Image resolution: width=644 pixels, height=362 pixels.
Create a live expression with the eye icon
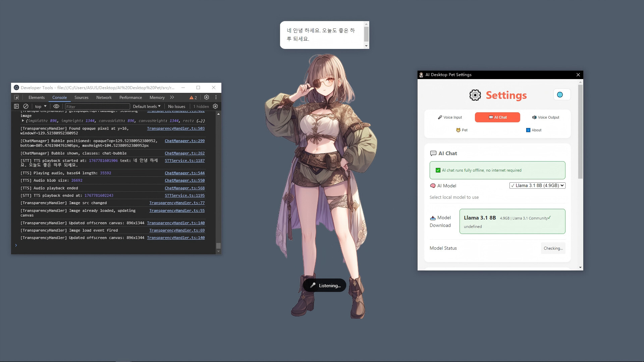[x=56, y=106]
